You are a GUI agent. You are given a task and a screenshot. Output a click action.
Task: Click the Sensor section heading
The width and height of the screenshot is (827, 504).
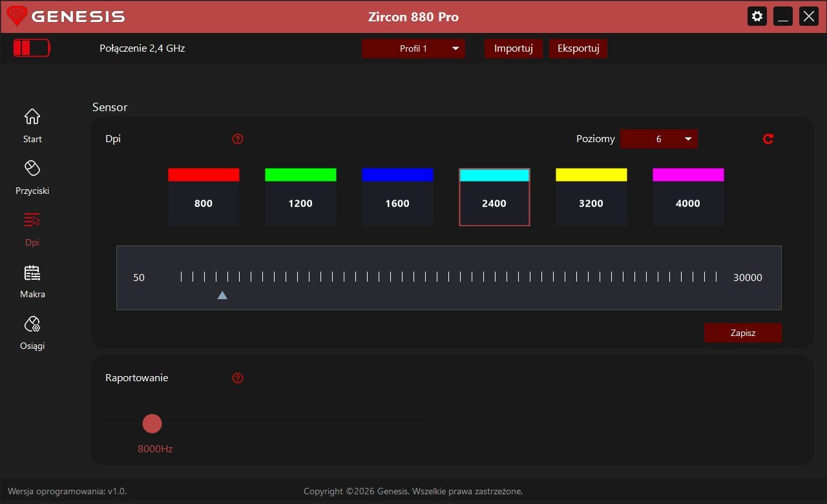point(110,107)
